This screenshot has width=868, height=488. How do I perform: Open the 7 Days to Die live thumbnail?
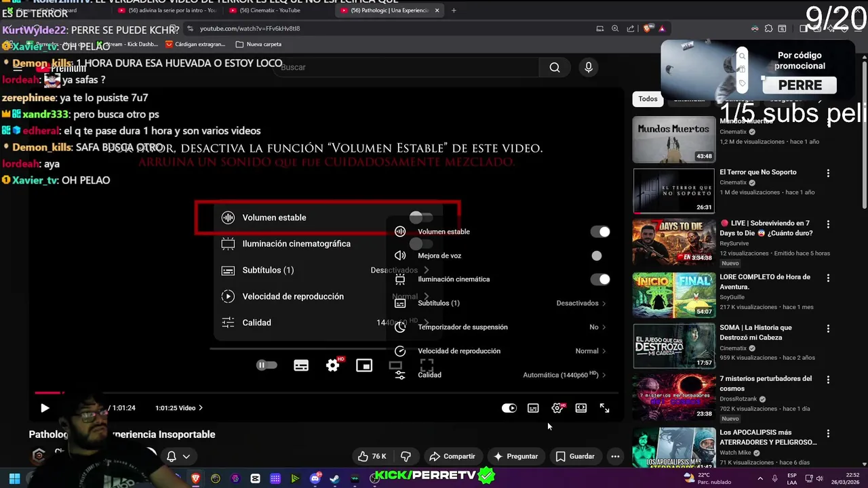pyautogui.click(x=674, y=241)
